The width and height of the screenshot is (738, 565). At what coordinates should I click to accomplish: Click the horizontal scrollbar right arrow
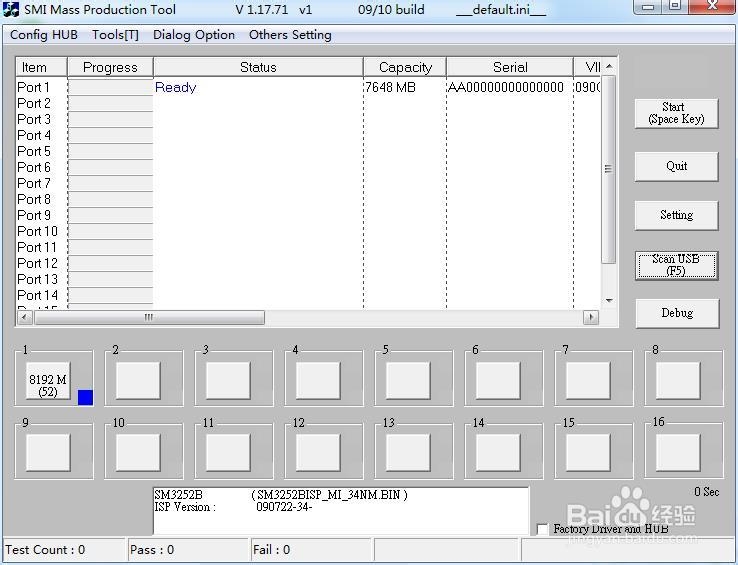point(591,318)
